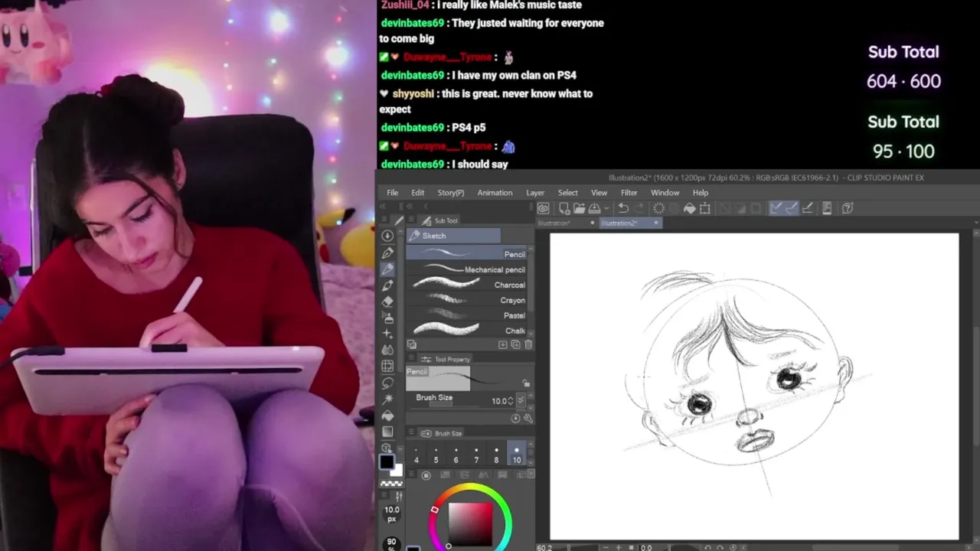980x551 pixels.
Task: Select the Pencil tool in the toolbar
Action: click(x=387, y=269)
